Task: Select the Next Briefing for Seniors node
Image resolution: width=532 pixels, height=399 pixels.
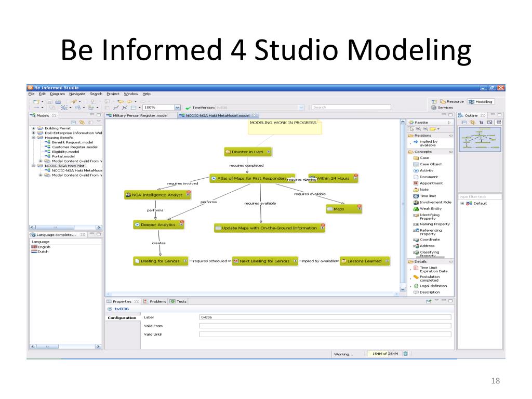Action: click(x=265, y=261)
